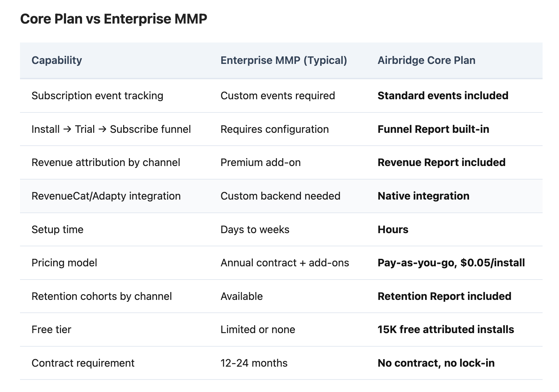Select the "15K free attributed installs" cell

[x=445, y=330]
